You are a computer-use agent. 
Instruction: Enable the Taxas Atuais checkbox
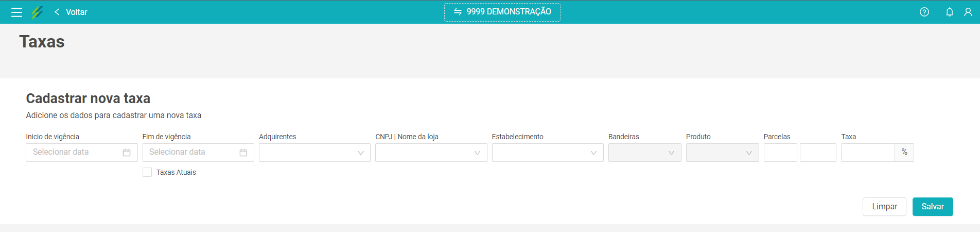(x=147, y=172)
